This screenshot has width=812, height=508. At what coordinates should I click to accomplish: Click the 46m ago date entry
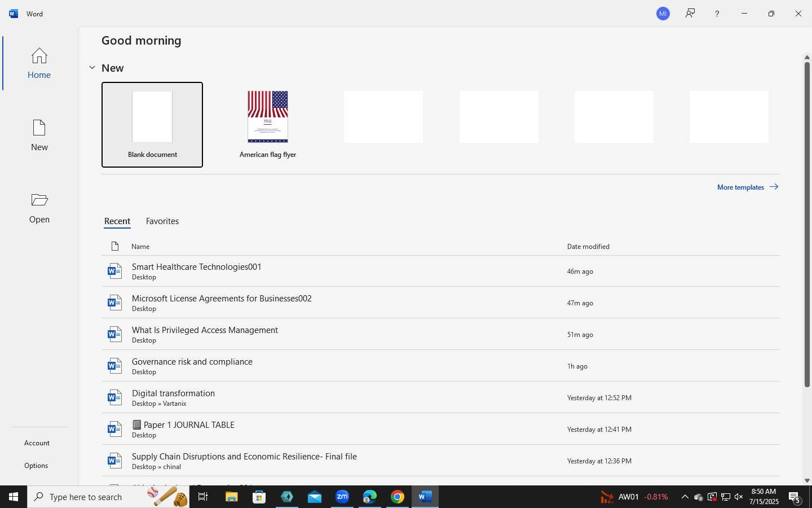tap(580, 271)
